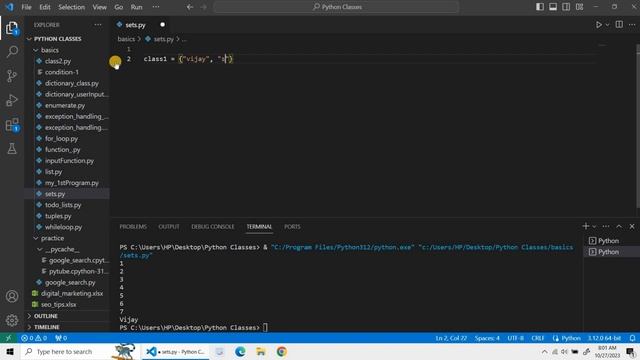640x360 pixels.
Task: Open the Selection menu
Action: 71,7
